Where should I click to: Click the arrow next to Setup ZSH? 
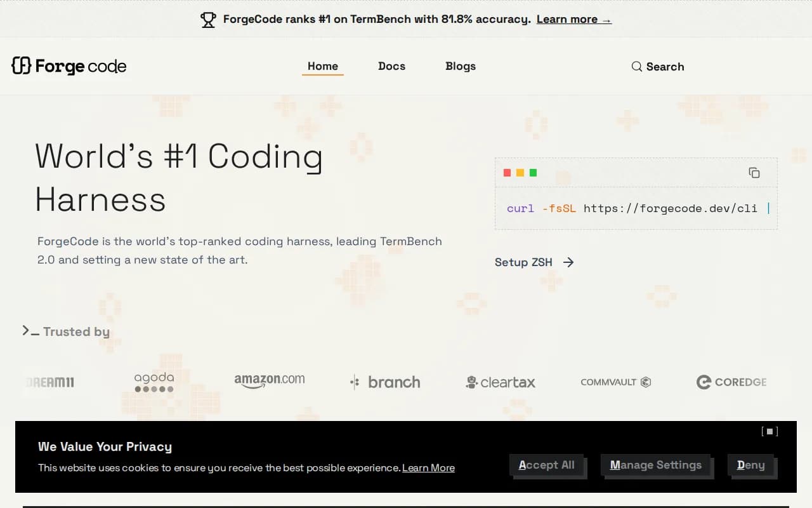click(x=568, y=262)
